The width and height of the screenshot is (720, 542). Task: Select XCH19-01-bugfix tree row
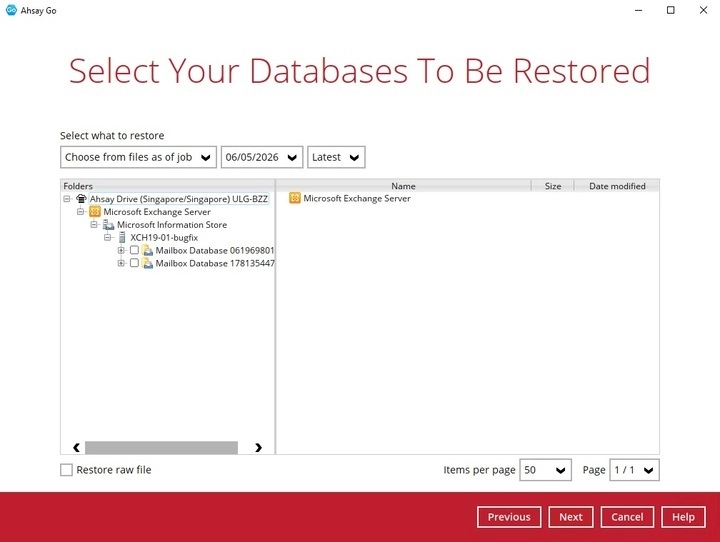coord(164,237)
